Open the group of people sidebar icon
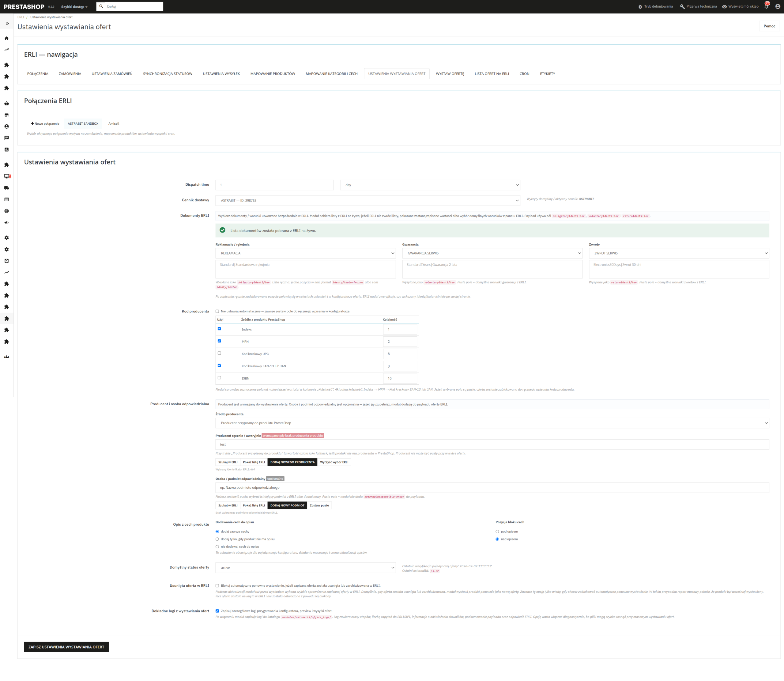The width and height of the screenshot is (784, 681). click(x=6, y=357)
